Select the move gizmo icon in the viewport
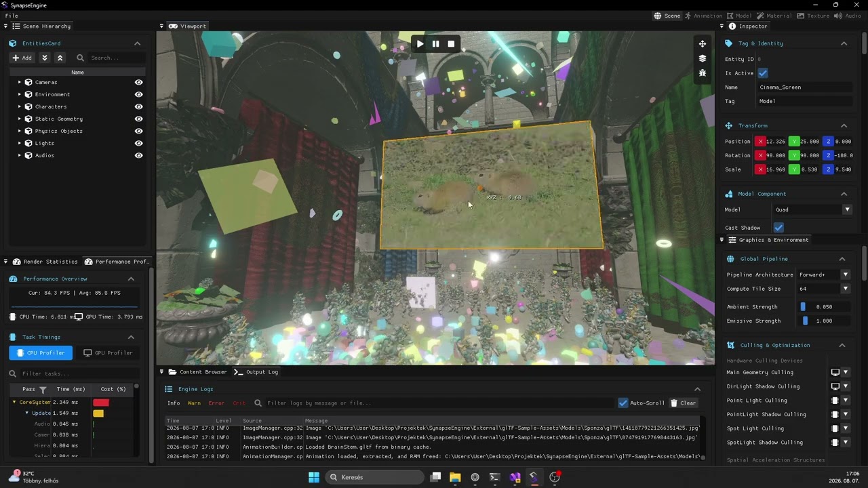Screen dimensions: 868x488 tap(703, 44)
